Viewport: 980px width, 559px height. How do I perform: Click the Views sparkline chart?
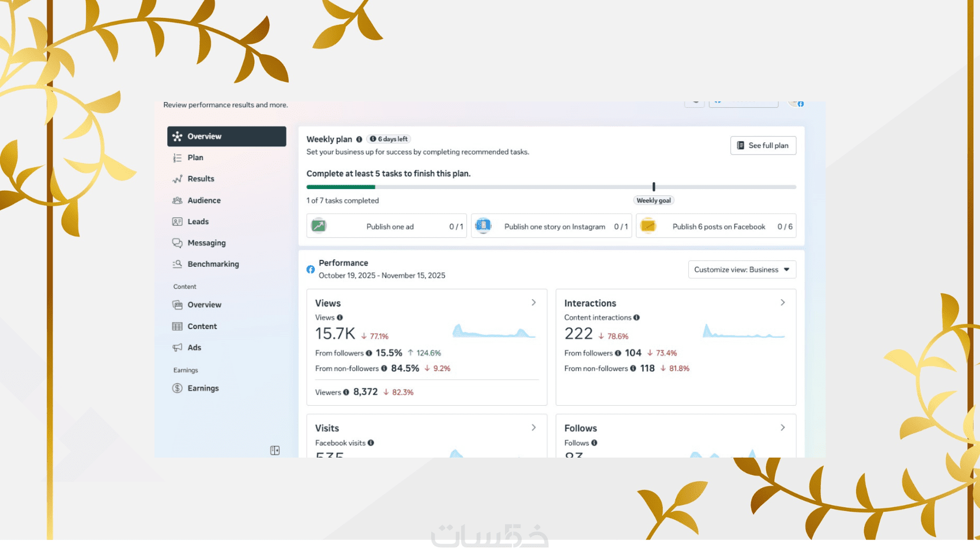click(x=494, y=331)
